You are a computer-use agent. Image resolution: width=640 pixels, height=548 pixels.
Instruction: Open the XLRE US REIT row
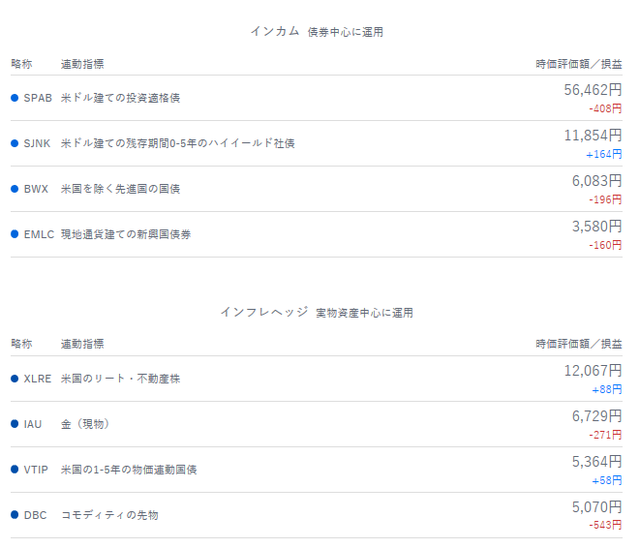316,379
